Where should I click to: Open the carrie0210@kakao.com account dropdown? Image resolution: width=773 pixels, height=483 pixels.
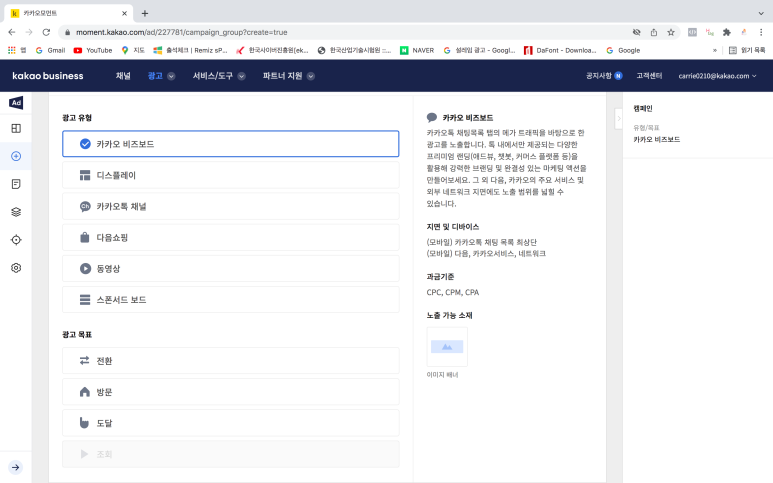click(717, 76)
